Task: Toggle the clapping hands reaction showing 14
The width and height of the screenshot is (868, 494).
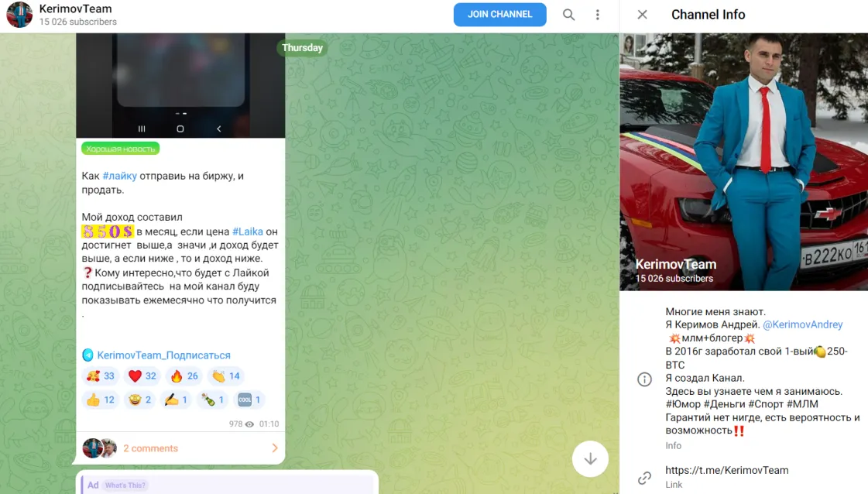Action: pos(226,376)
